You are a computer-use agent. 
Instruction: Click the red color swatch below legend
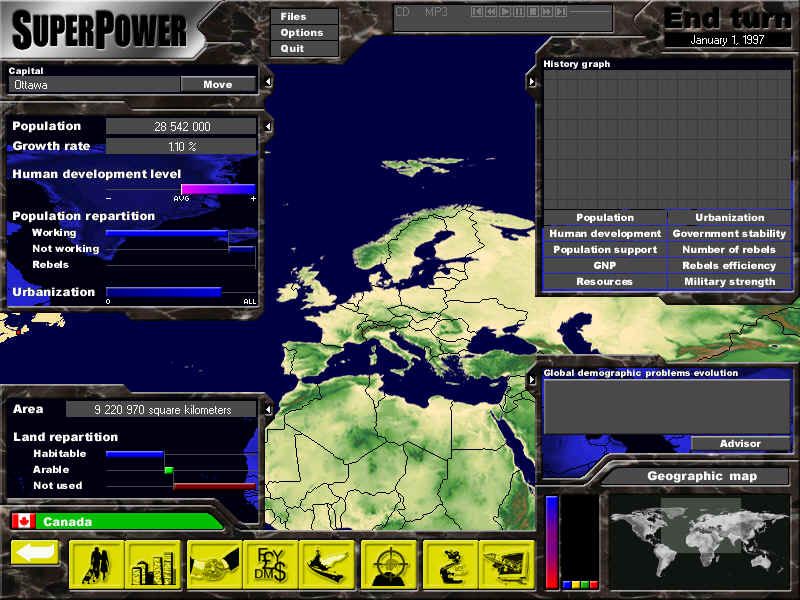point(593,584)
